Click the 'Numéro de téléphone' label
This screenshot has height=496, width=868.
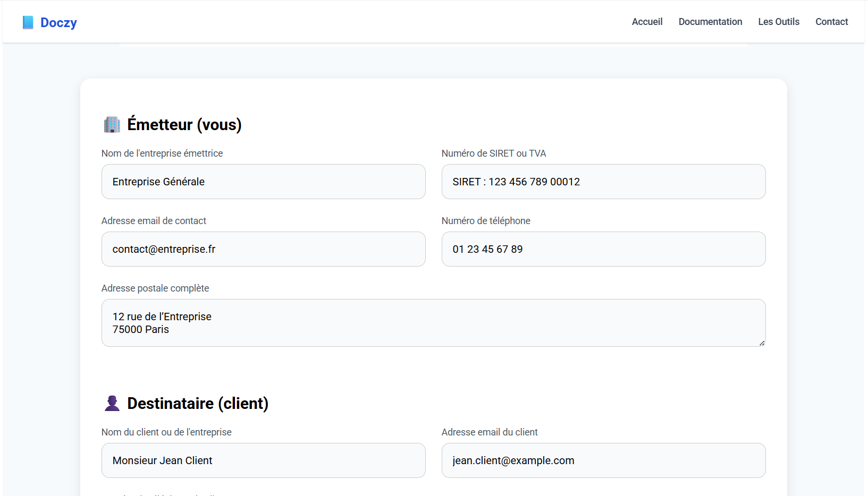(x=486, y=221)
